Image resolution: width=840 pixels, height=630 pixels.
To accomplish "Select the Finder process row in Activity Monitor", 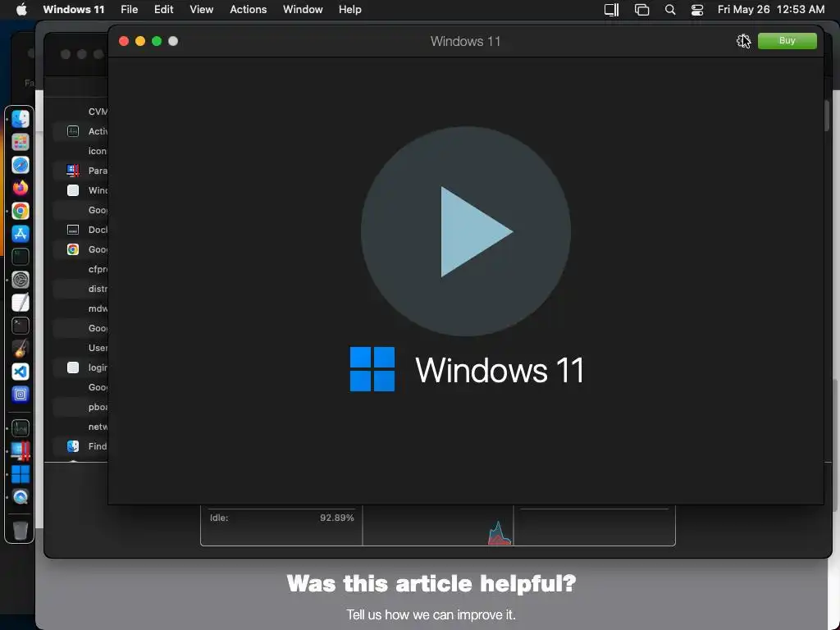I will [80, 446].
